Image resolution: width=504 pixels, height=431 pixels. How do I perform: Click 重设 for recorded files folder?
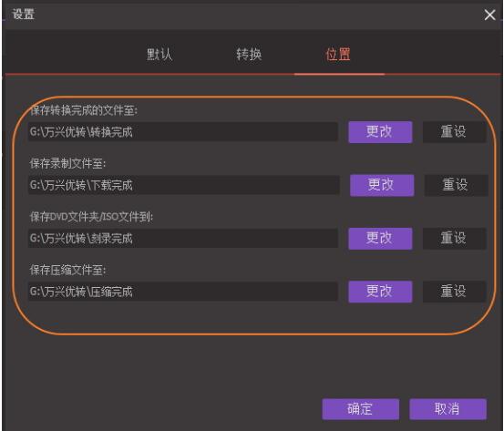click(x=456, y=185)
